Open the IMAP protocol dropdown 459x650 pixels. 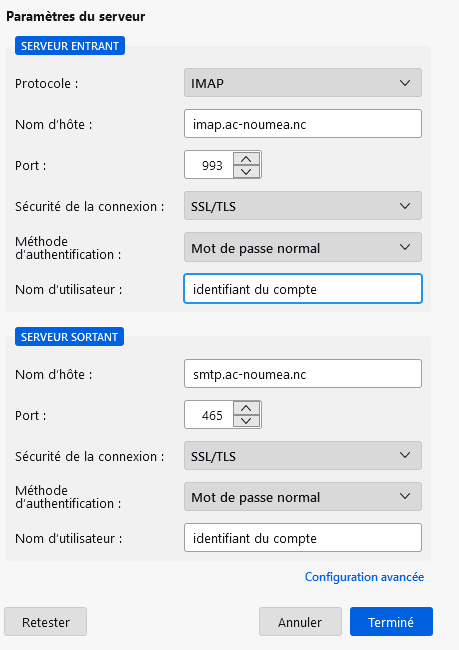coord(303,83)
